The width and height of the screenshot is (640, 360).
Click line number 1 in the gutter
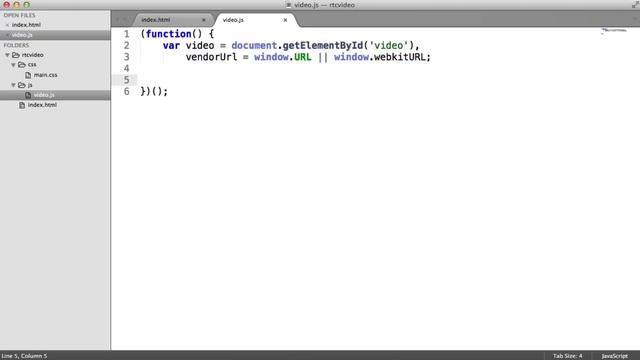tap(127, 34)
